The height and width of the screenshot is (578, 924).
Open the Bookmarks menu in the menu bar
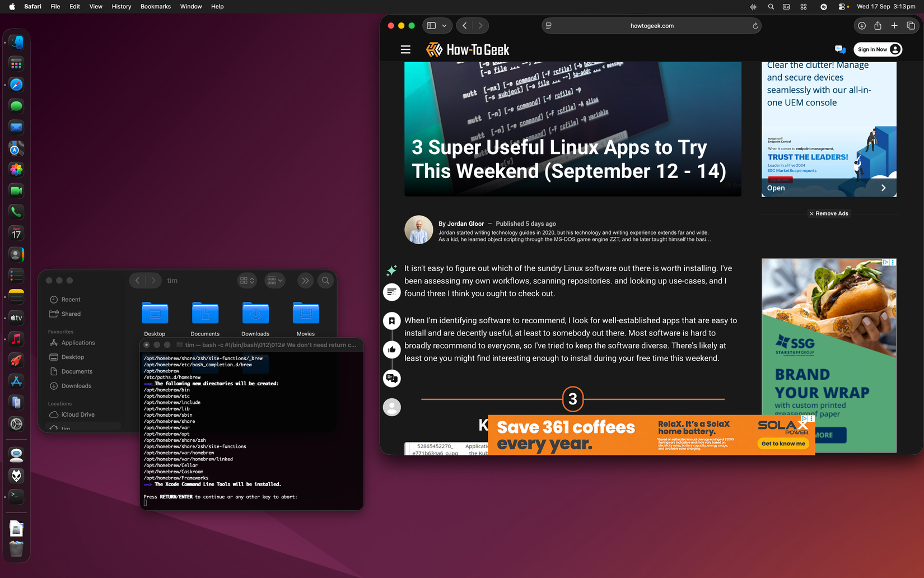[x=155, y=6]
